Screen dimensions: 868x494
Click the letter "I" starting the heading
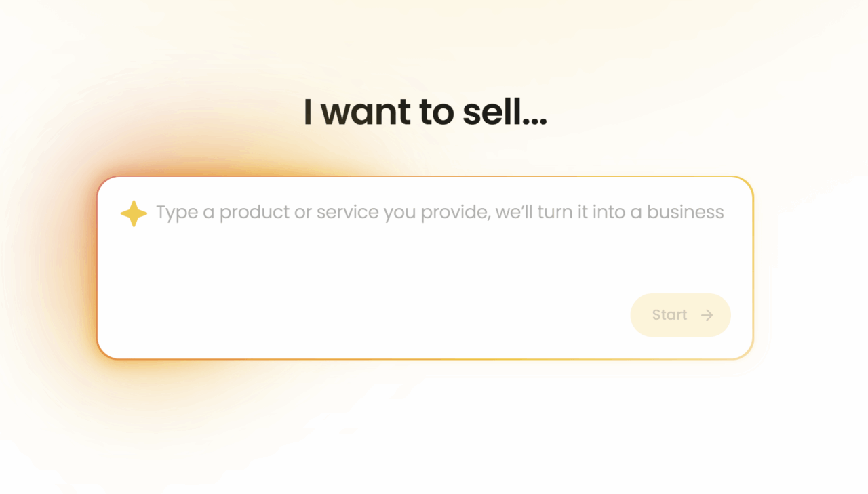coord(308,112)
